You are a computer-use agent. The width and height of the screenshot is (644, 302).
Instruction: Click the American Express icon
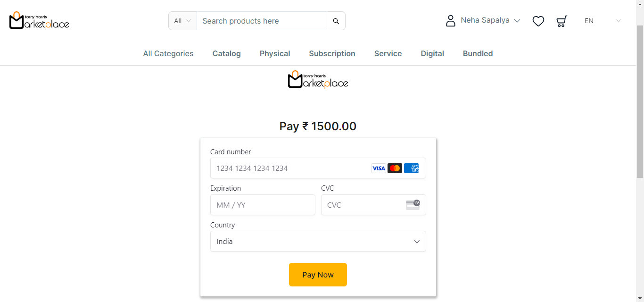[x=411, y=168]
